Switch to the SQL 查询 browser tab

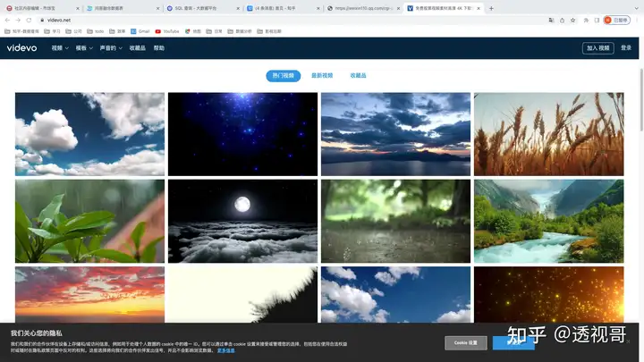click(201, 8)
